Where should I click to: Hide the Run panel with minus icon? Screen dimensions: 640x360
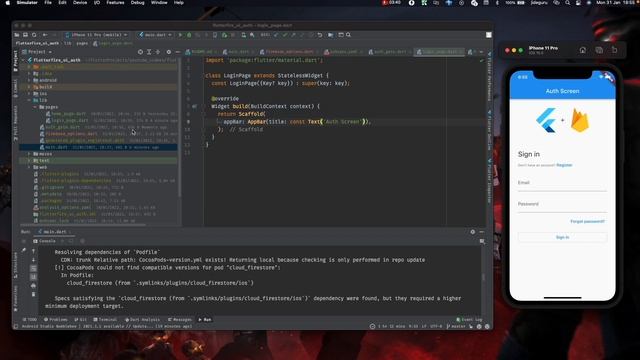(482, 232)
